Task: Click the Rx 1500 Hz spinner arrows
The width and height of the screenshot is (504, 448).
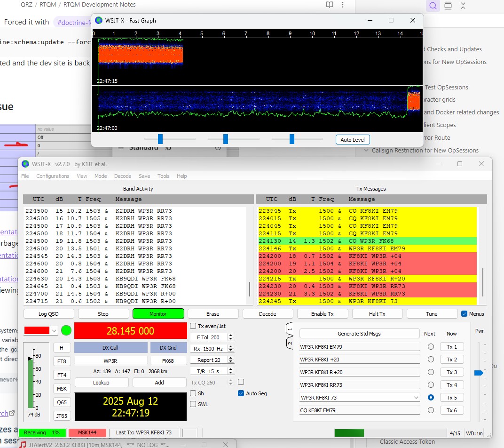Action: coord(230,349)
